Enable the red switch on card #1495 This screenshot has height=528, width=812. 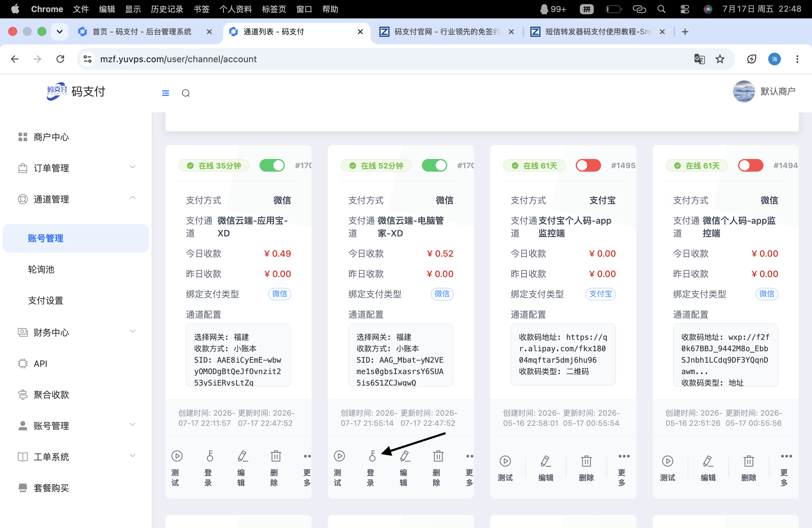(x=588, y=166)
